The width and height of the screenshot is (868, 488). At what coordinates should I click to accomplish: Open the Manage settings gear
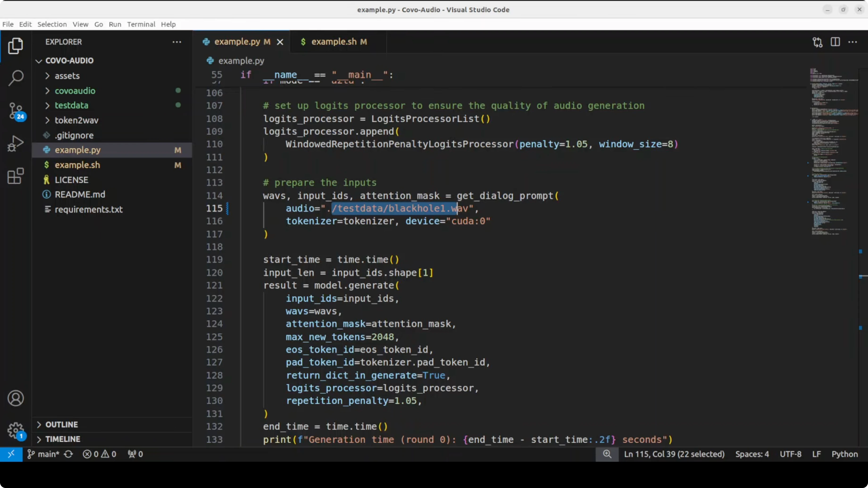[x=16, y=430]
